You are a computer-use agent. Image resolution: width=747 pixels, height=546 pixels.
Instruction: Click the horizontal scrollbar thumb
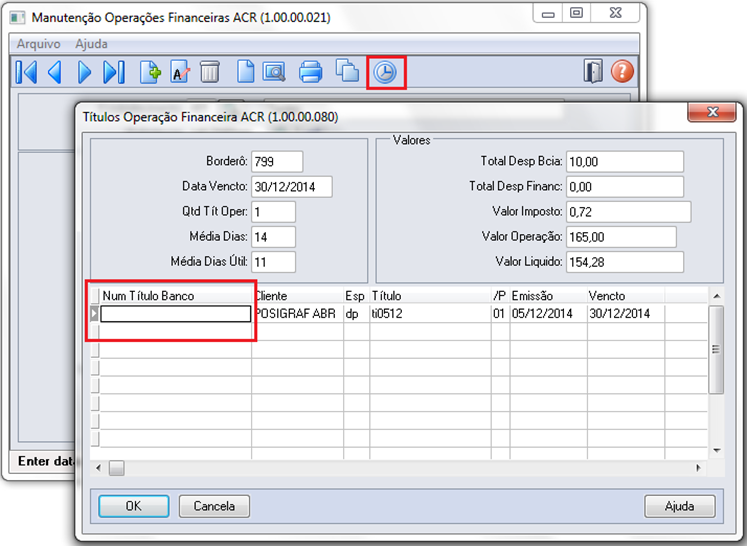116,468
